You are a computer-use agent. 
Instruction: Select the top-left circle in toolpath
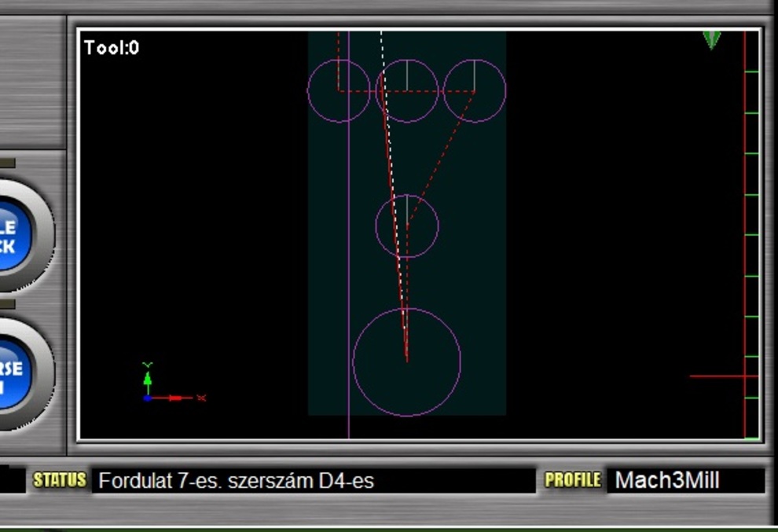point(339,91)
